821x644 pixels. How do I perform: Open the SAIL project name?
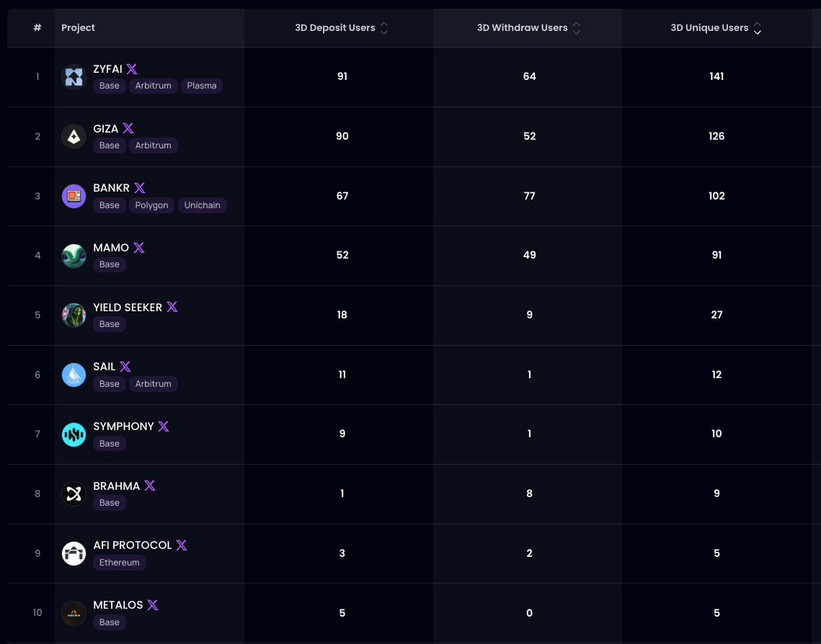pyautogui.click(x=105, y=367)
